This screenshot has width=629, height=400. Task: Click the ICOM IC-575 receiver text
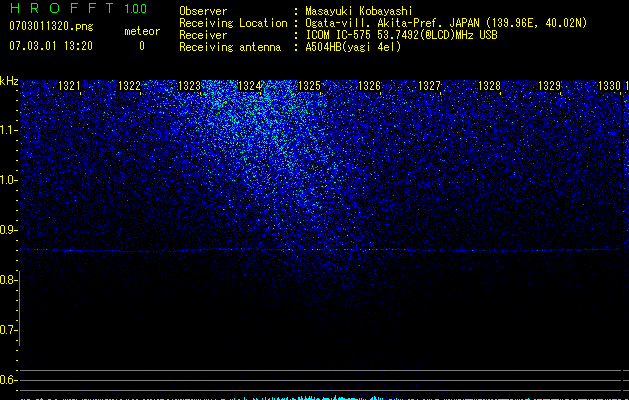click(x=401, y=35)
